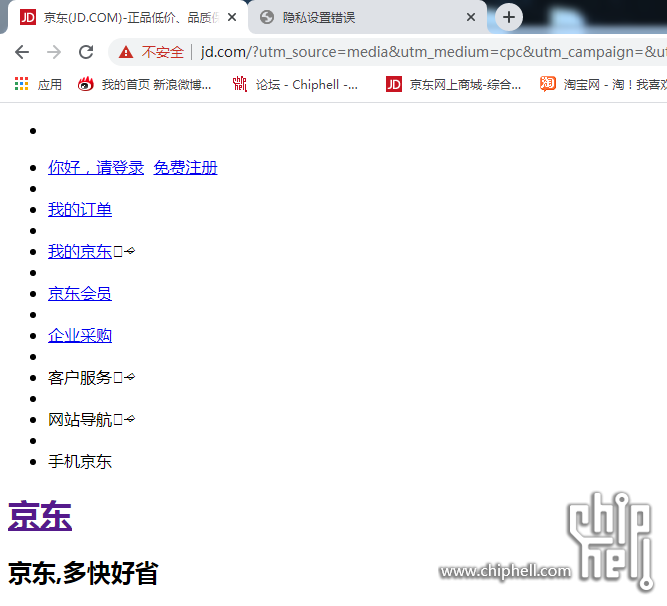Image resolution: width=667 pixels, height=606 pixels.
Task: Expand the arrow beside 客户服务
Action: click(x=130, y=377)
